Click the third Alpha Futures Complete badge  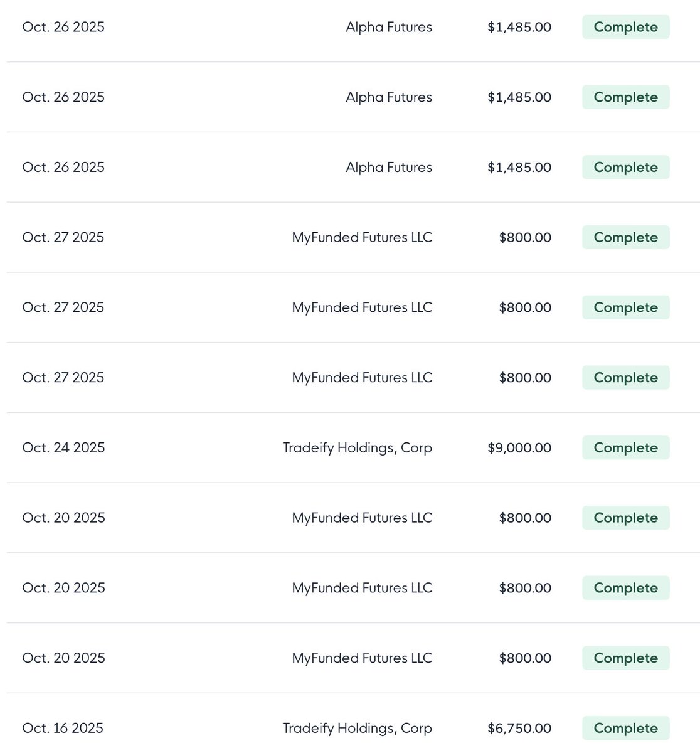(625, 167)
